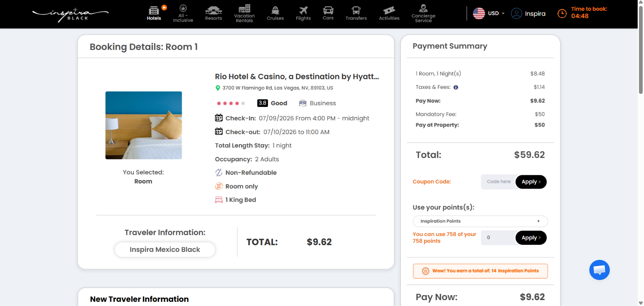Click the Inspira Mexico Black traveler button
Viewport: 644px width, 306px height.
(165, 249)
